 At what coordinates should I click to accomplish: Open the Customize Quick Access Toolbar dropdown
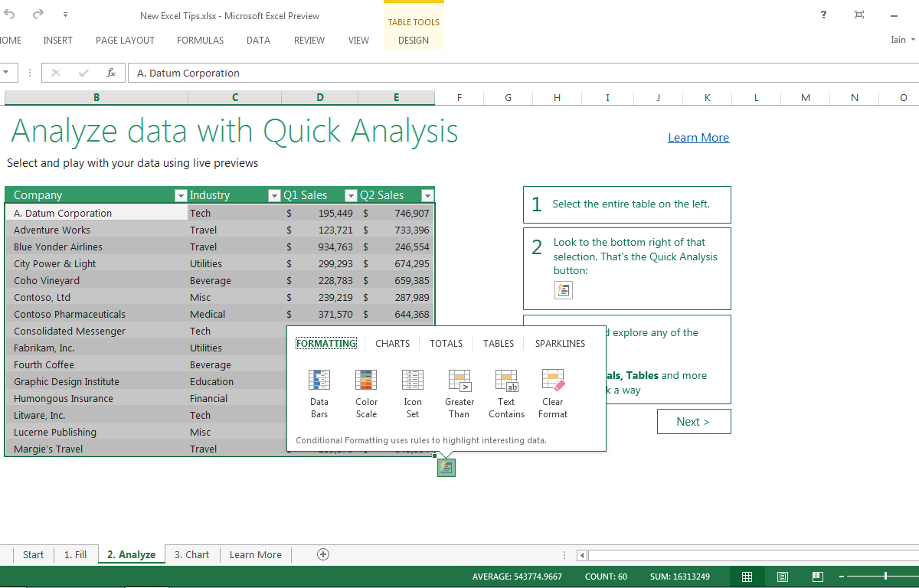[65, 15]
